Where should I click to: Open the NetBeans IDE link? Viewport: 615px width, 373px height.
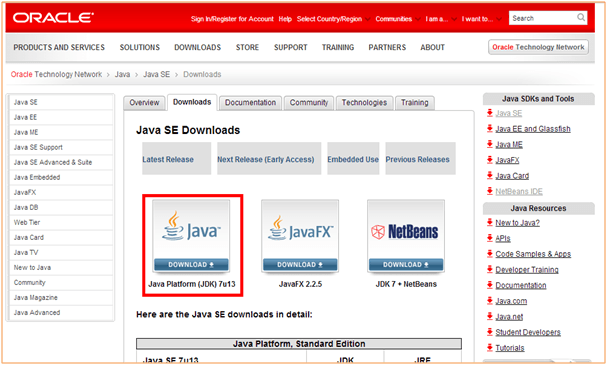point(519,191)
